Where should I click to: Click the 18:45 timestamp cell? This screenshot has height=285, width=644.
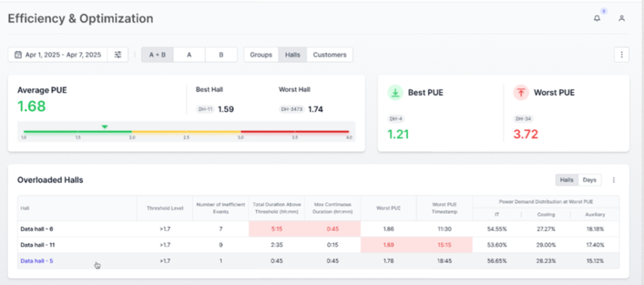[445, 260]
